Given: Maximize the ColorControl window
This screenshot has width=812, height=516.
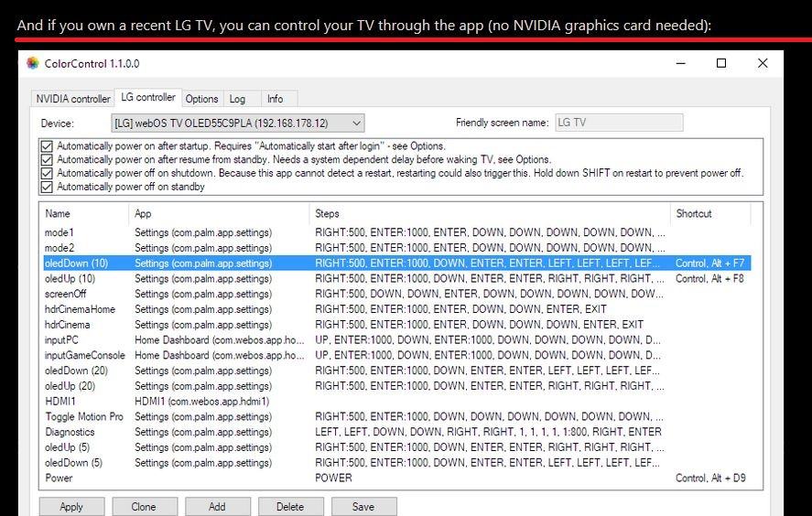Looking at the screenshot, I should [720, 63].
